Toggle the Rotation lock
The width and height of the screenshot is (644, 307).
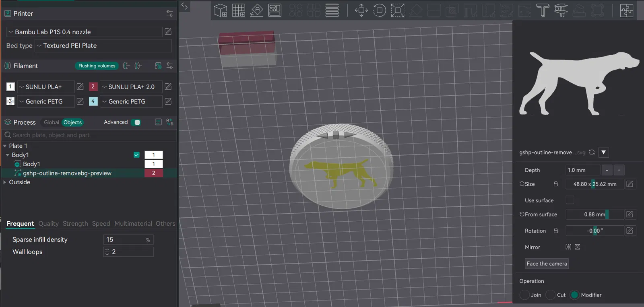[556, 231]
